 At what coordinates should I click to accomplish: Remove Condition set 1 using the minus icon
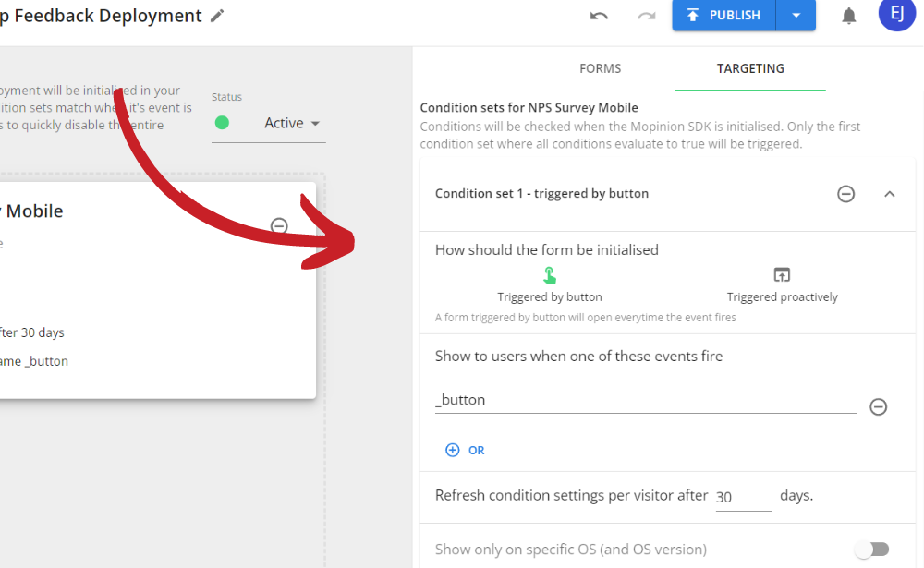[845, 194]
